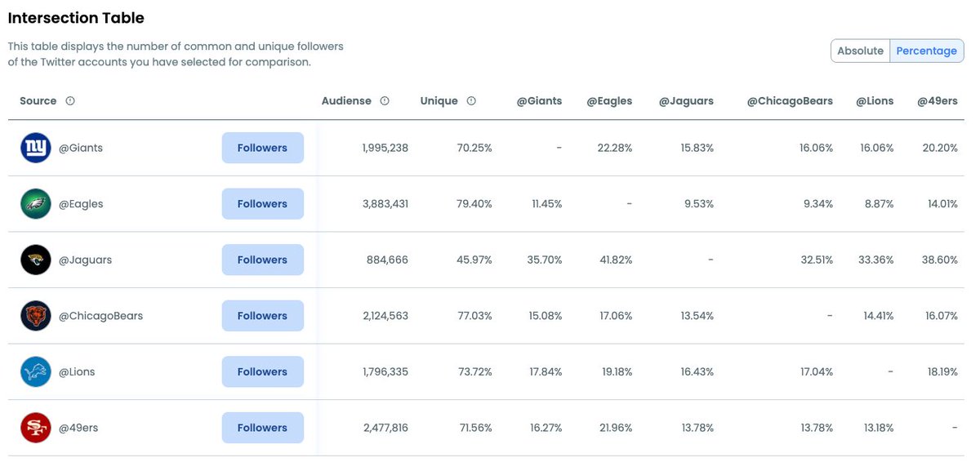Click Followers button in @49ers row
Screen dimensions: 980x471
tap(263, 428)
